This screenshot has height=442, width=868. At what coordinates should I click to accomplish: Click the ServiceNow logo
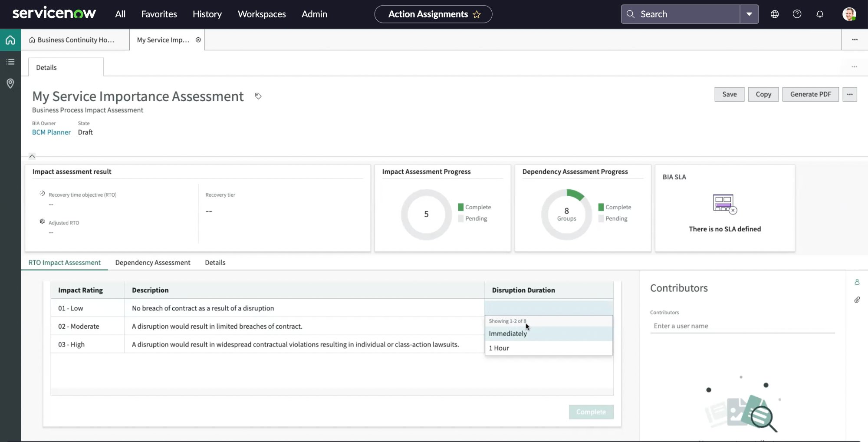54,13
